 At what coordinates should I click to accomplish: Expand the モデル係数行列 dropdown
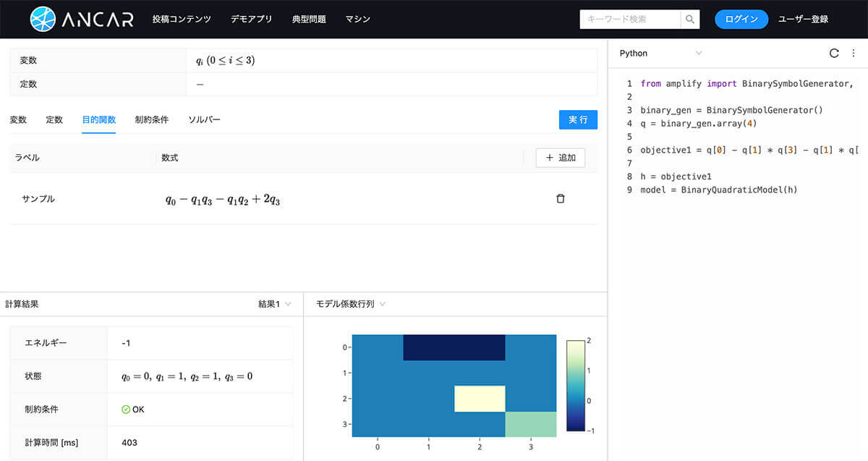click(351, 304)
